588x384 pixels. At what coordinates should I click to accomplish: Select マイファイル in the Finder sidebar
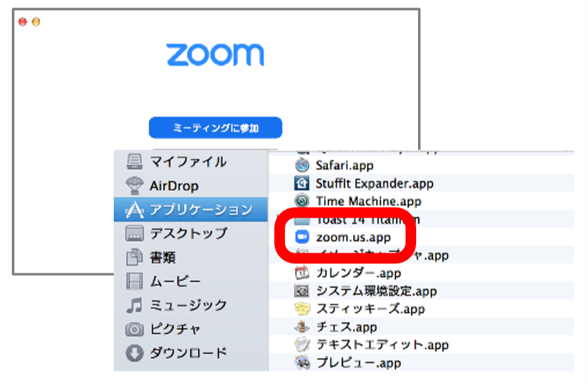(191, 162)
